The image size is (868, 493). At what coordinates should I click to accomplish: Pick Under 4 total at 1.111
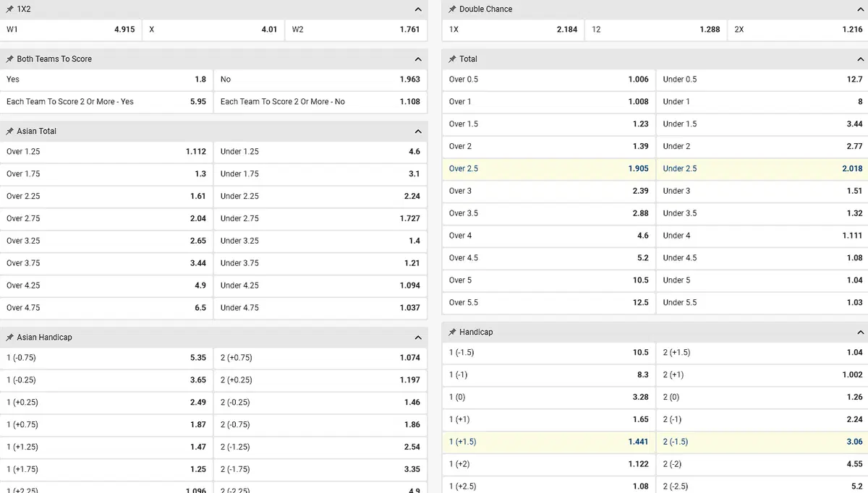click(762, 236)
